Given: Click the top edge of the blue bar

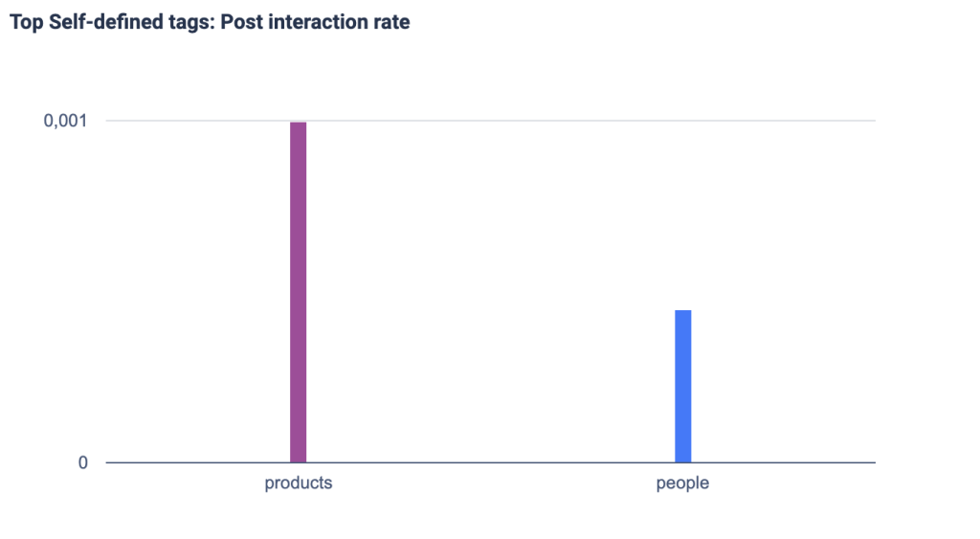Looking at the screenshot, I should pyautogui.click(x=682, y=311).
